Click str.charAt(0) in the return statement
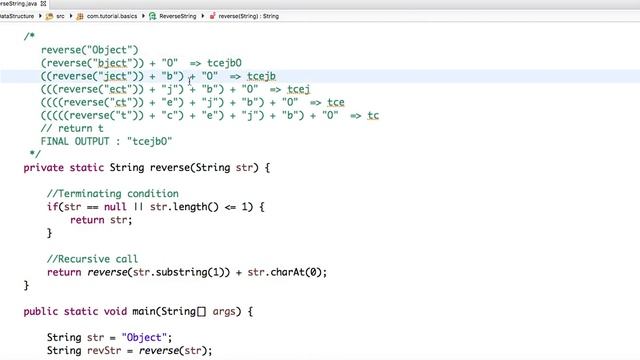Image resolution: width=640 pixels, height=360 pixels. click(284, 272)
